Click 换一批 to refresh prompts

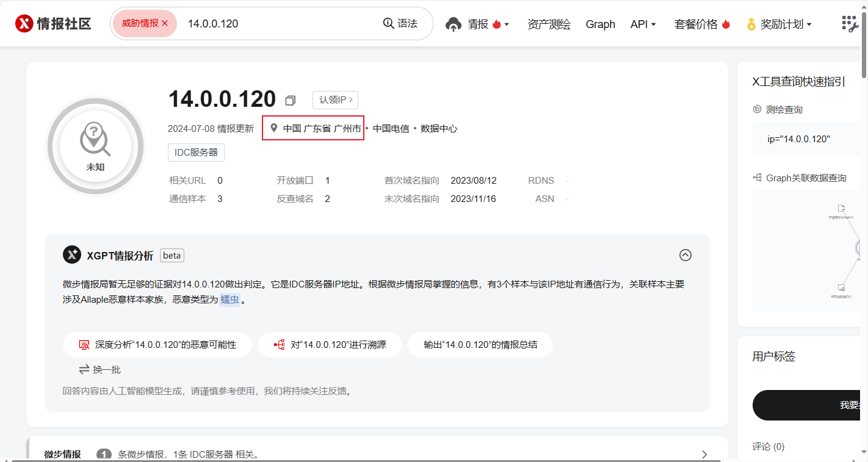100,370
